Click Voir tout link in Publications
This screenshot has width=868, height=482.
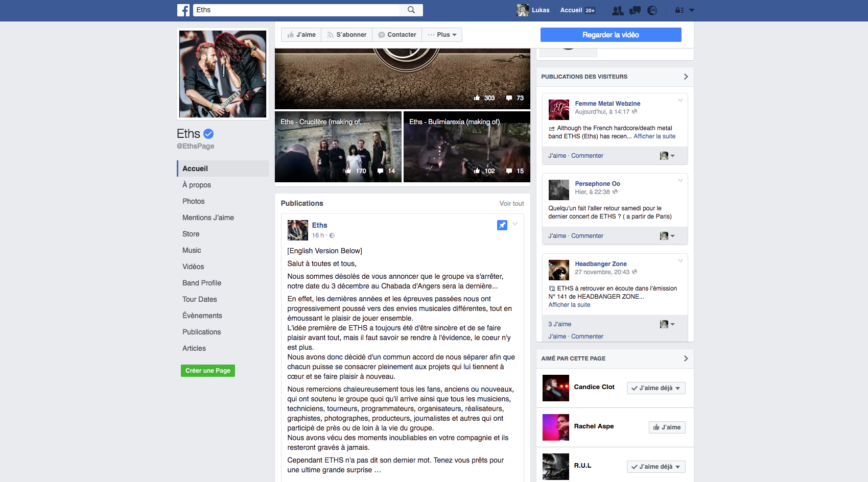[x=511, y=204]
